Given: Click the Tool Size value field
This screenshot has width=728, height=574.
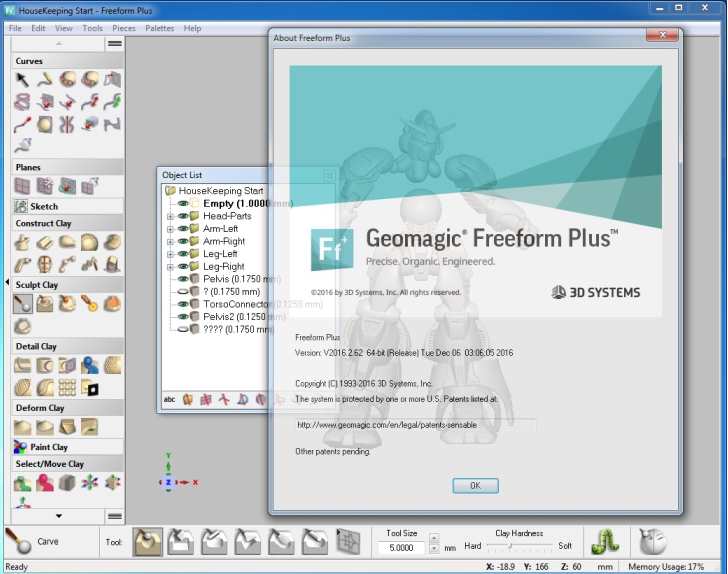Looking at the screenshot, I should tap(402, 548).
